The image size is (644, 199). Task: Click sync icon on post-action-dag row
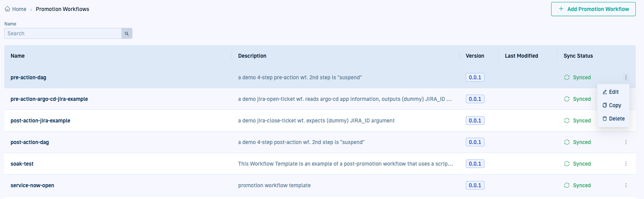click(567, 142)
